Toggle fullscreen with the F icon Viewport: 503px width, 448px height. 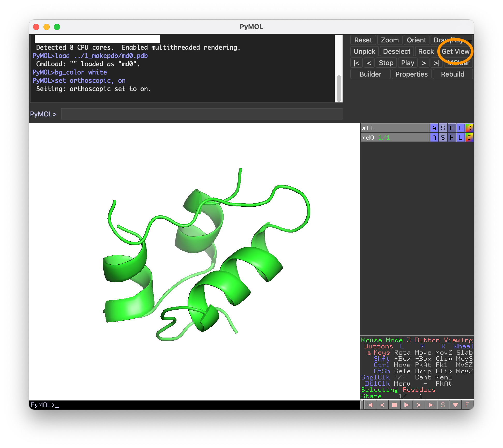(467, 405)
